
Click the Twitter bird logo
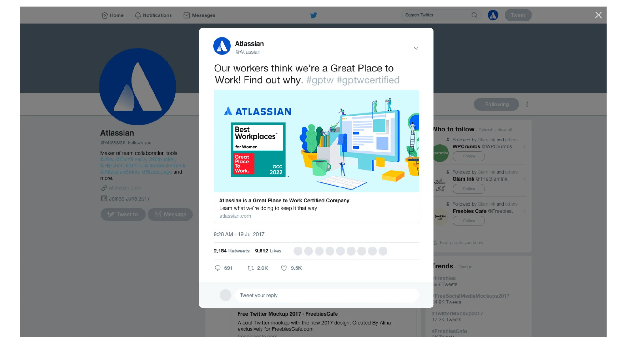(x=313, y=15)
